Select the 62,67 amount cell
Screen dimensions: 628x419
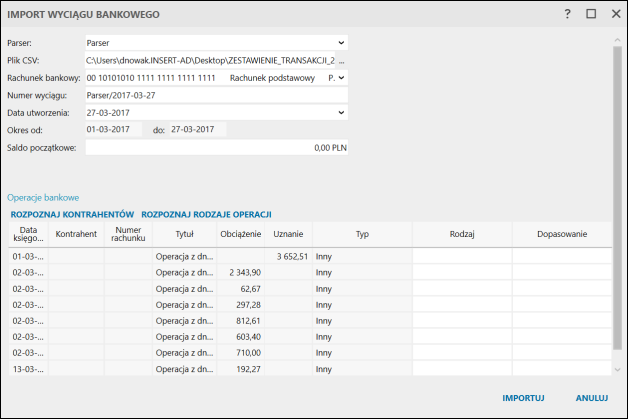pyautogui.click(x=240, y=289)
